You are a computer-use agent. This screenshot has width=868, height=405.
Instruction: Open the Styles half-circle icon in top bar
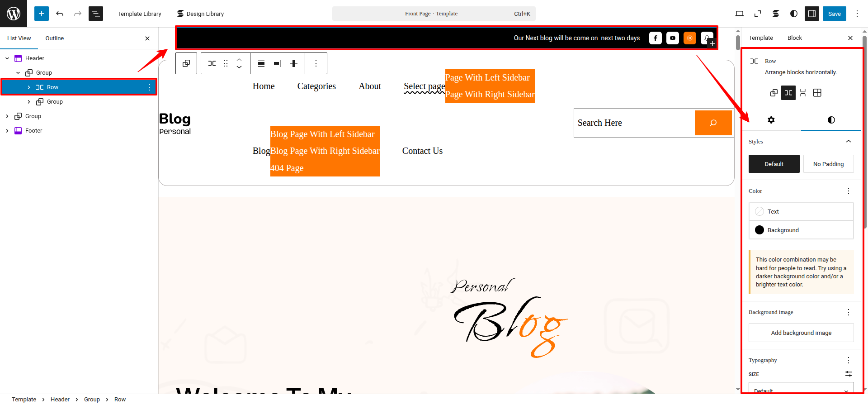point(794,14)
